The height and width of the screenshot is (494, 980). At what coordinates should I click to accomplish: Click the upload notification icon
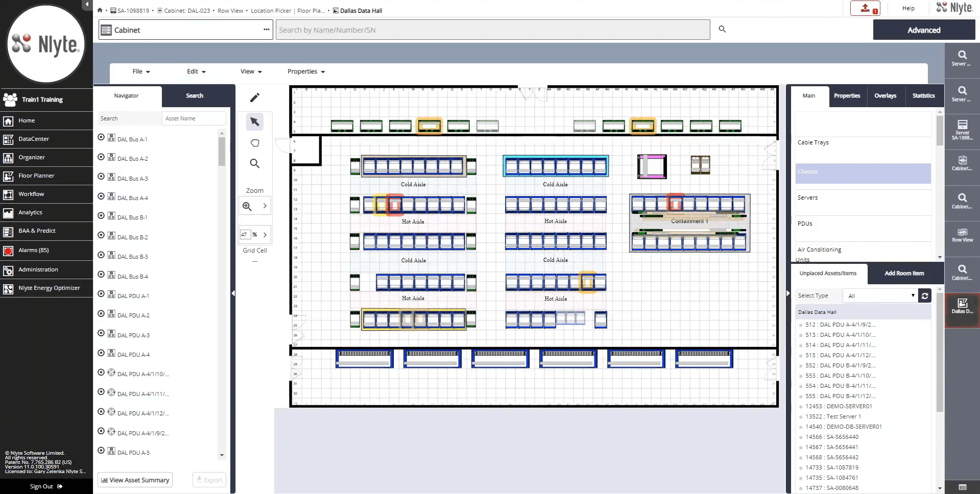(x=865, y=8)
